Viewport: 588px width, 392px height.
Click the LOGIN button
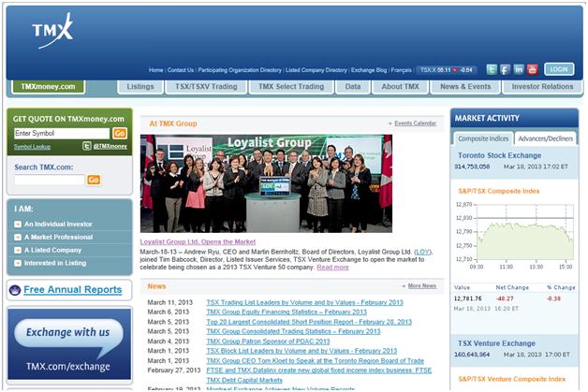tap(559, 69)
